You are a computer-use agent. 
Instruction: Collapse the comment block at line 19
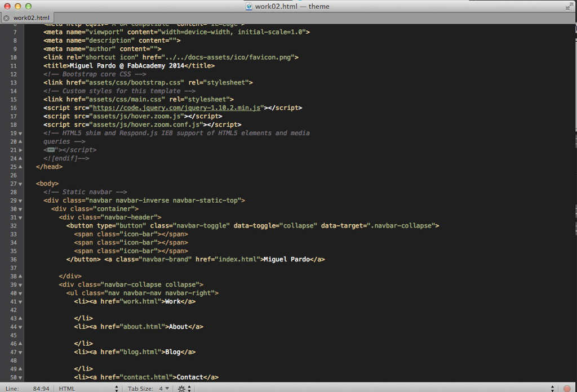(x=20, y=133)
